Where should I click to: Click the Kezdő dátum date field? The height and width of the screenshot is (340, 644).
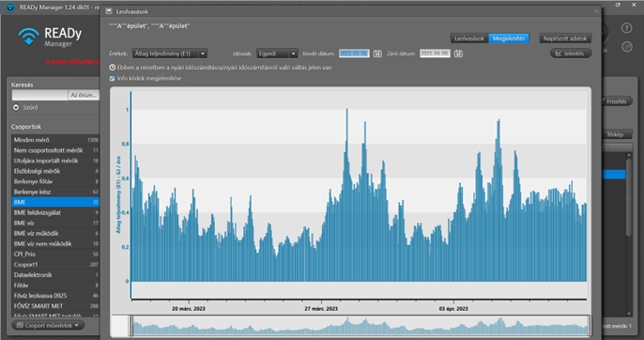354,54
